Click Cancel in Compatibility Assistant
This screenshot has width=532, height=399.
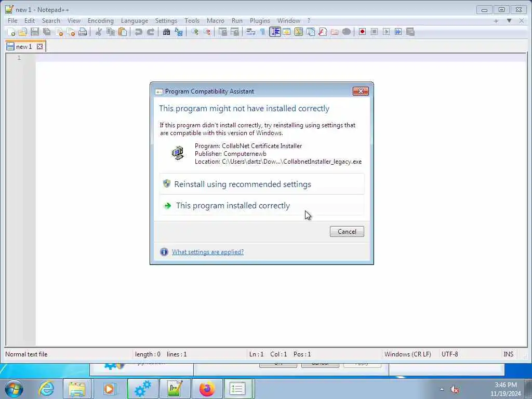(347, 231)
